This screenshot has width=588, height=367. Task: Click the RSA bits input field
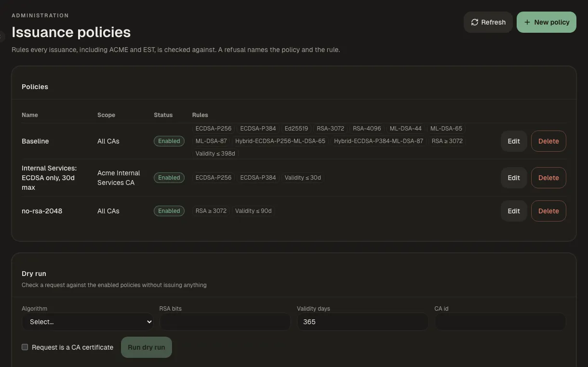click(x=225, y=322)
